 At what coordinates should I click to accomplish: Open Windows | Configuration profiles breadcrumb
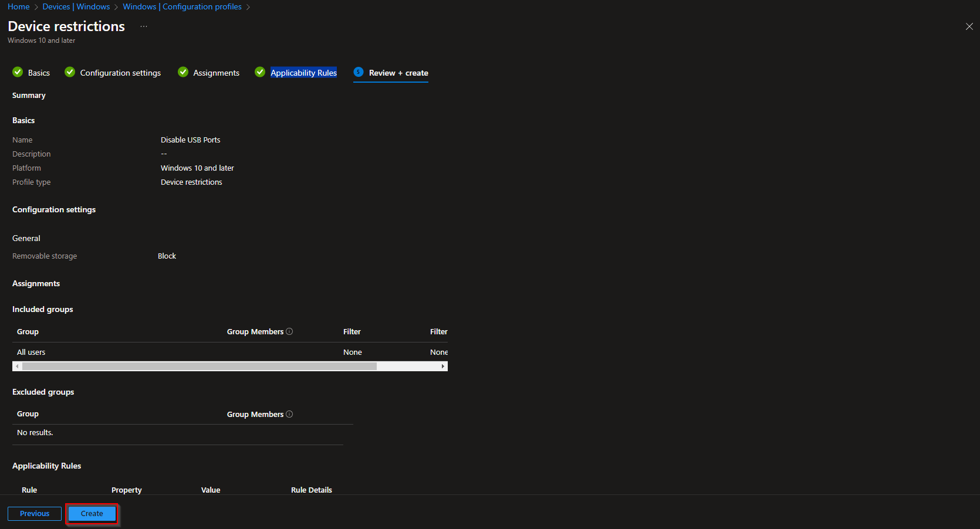[x=182, y=6]
